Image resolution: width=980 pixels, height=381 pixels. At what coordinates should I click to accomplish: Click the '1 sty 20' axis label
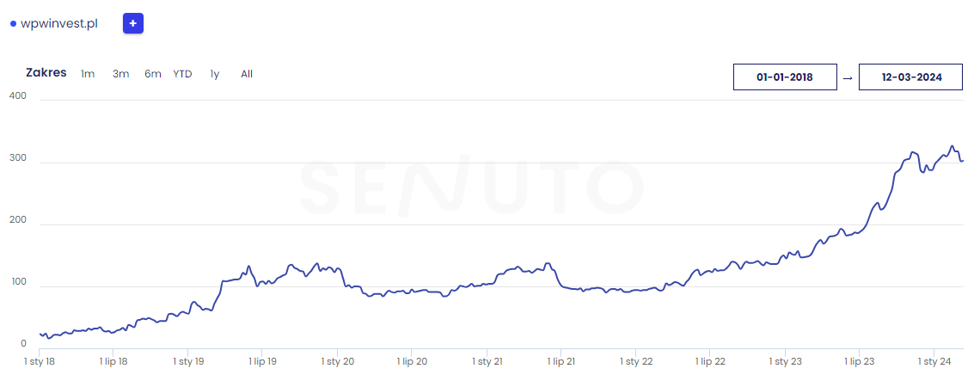point(336,362)
